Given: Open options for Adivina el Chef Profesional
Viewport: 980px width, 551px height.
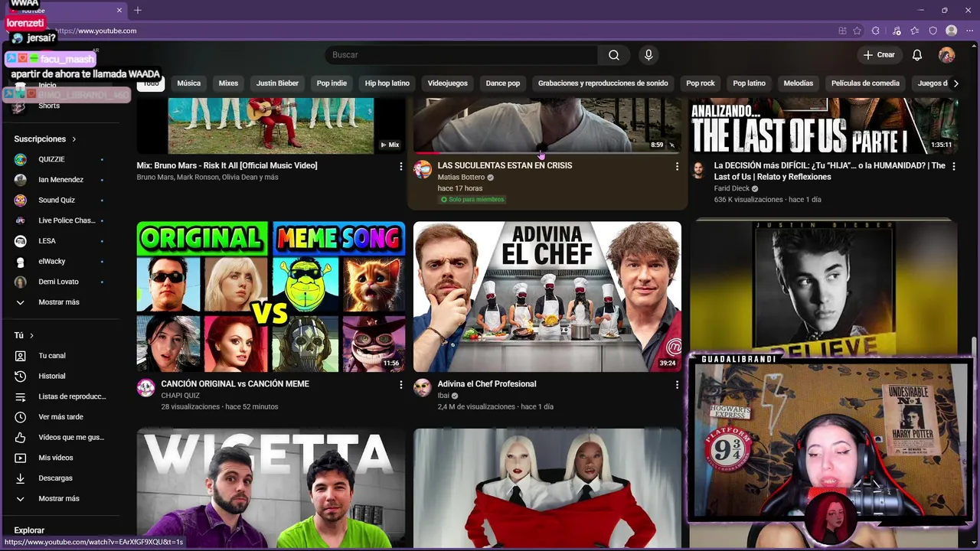Looking at the screenshot, I should pos(677,385).
